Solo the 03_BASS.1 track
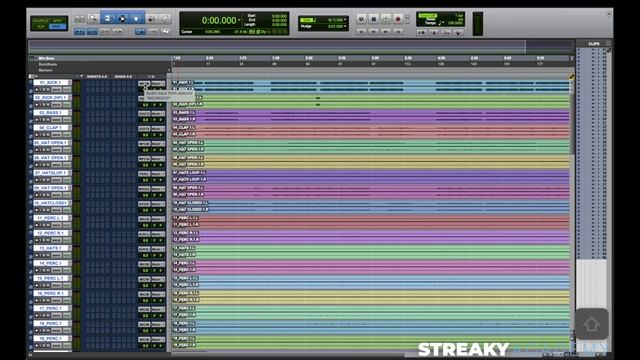This screenshot has height=360, width=640. click(43, 120)
